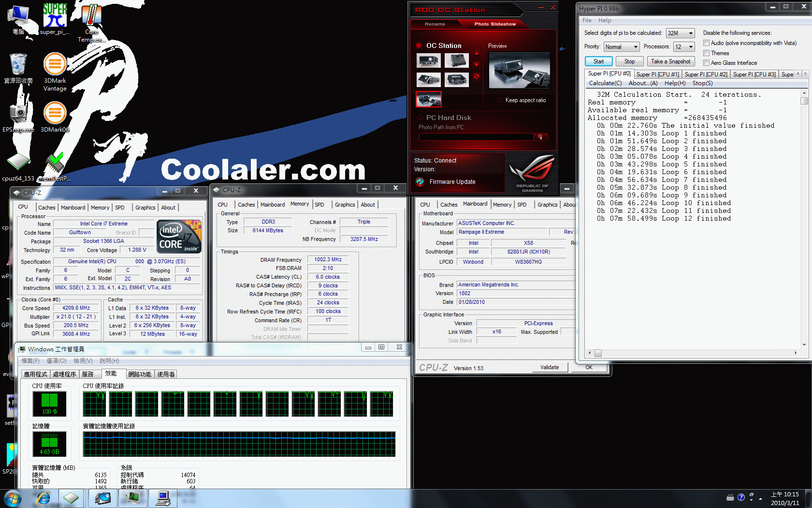Open the Hyper PI Help menu
Screen dimensions: 812x508
(605, 20)
